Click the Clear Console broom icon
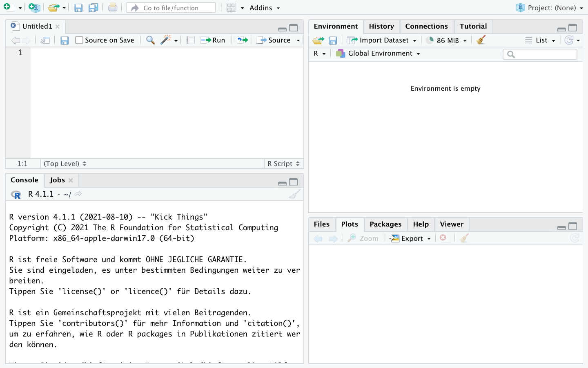This screenshot has width=588, height=368. click(294, 194)
